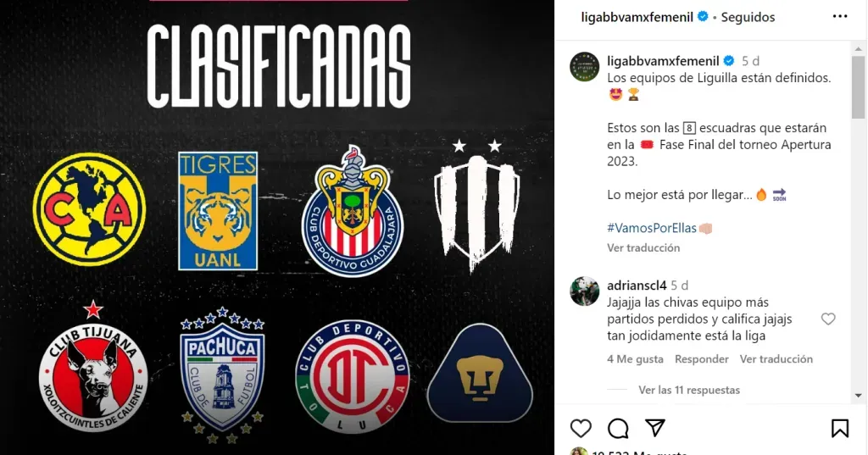Image resolution: width=868 pixels, height=455 pixels.
Task: Open the three-dots more options menu
Action: 840,17
